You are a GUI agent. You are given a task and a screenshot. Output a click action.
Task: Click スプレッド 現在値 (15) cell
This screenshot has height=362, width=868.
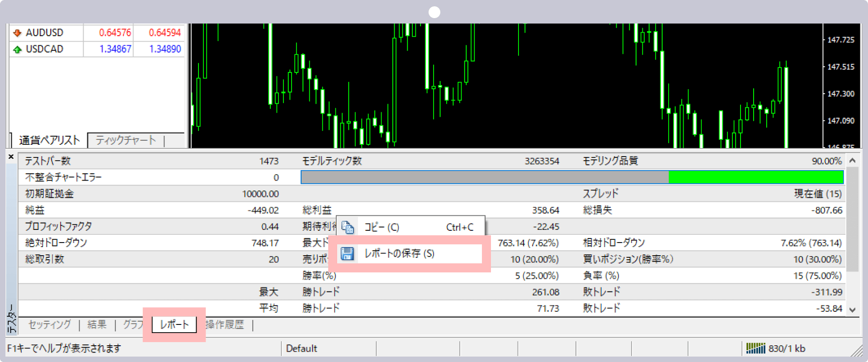pyautogui.click(x=818, y=194)
